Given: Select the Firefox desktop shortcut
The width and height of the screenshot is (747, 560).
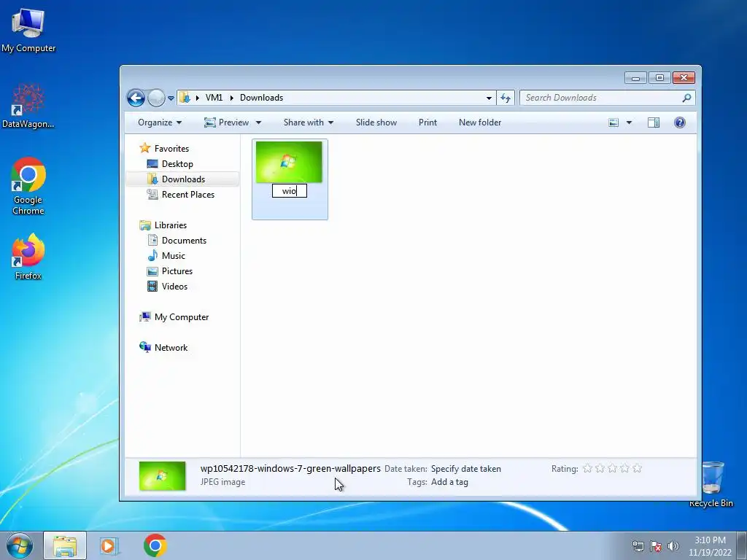Looking at the screenshot, I should click(28, 256).
